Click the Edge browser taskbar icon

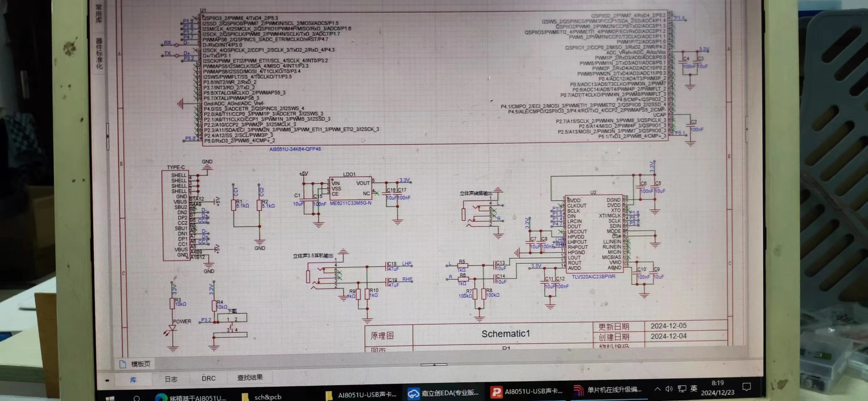point(161,398)
